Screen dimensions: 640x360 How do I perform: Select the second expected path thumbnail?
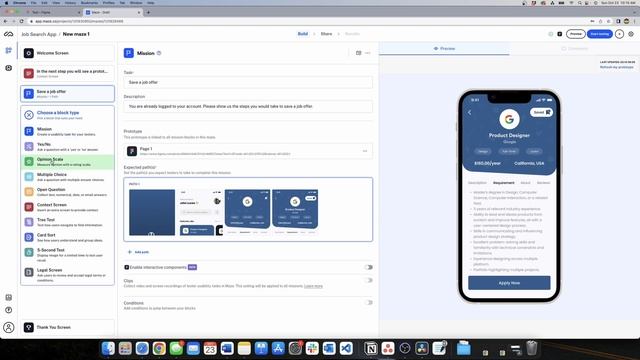200,212
